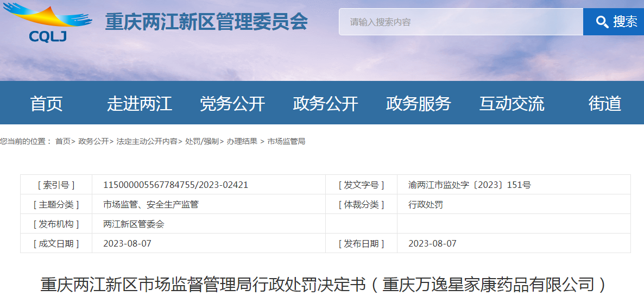Select 互动交流 in the navigation bar
Viewport: 644px width, 296px height.
(512, 103)
